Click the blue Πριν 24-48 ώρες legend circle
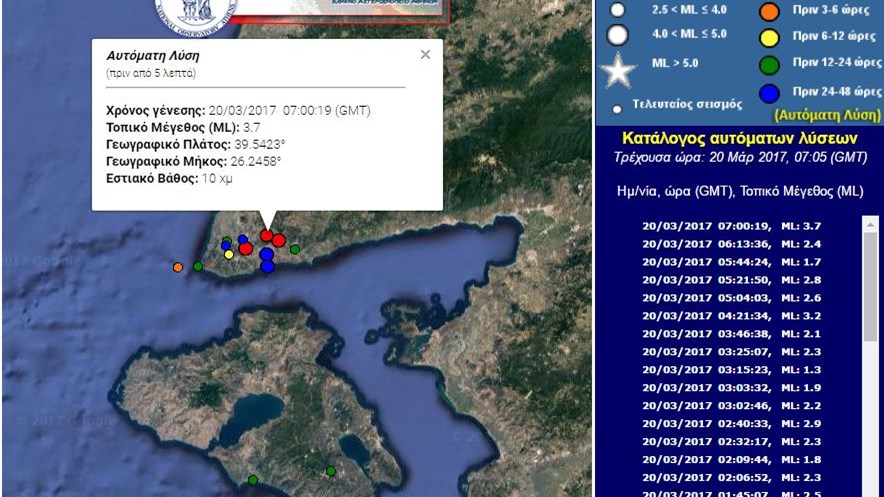The image size is (884, 497). 769,94
